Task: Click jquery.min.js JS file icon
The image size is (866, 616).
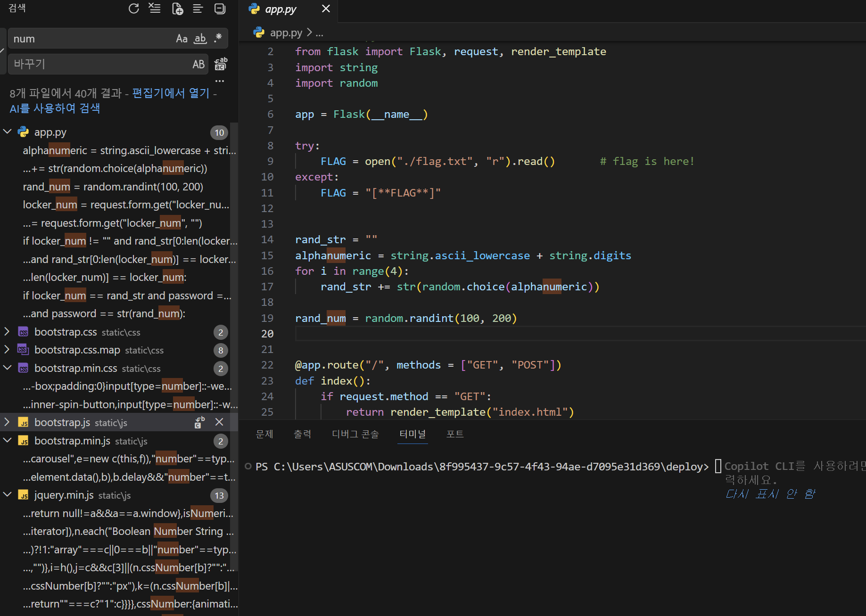Action: point(23,495)
